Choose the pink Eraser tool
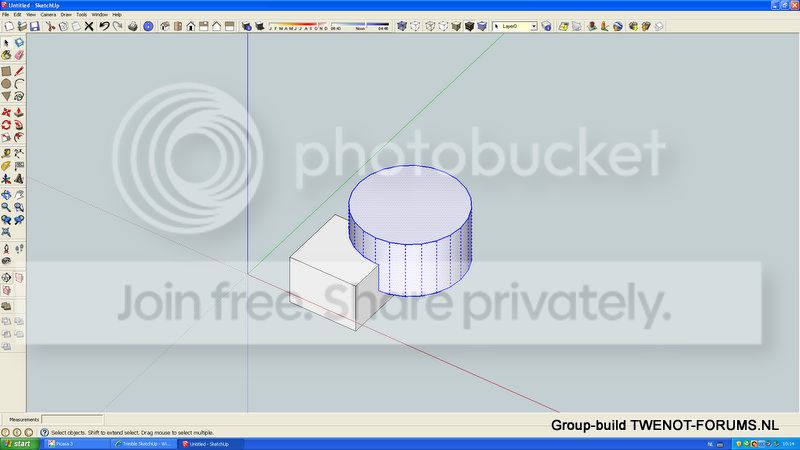 (x=19, y=55)
